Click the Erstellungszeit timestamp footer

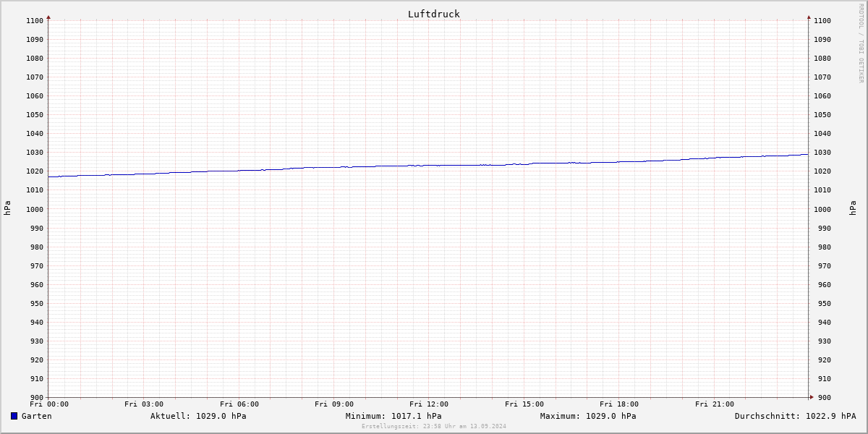click(x=434, y=426)
